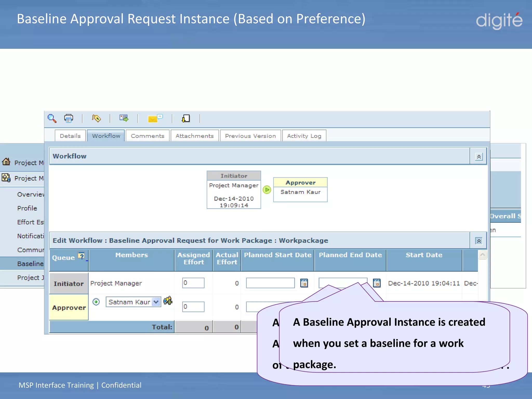Open calendar picker for Initiator Planned End Date
This screenshot has width=532, height=399.
tap(377, 283)
